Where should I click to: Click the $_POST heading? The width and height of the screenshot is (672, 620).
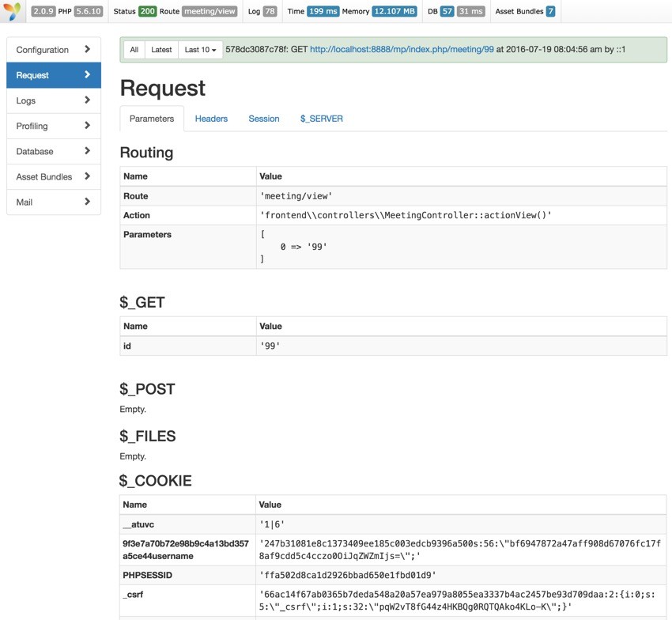point(147,389)
